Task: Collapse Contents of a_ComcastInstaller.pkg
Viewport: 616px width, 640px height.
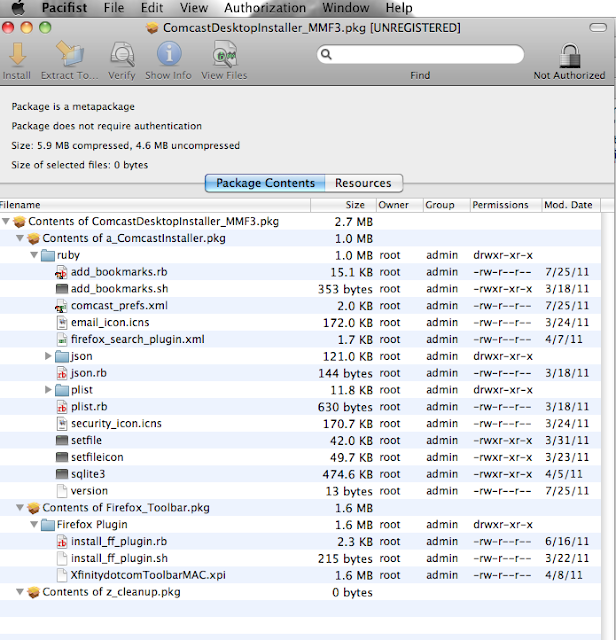Action: [x=20, y=238]
